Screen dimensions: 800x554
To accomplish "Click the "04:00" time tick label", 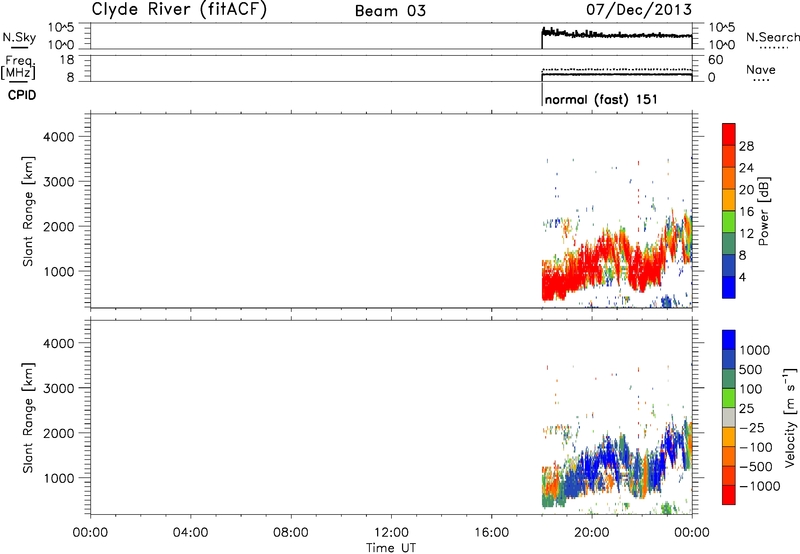I will tap(190, 533).
